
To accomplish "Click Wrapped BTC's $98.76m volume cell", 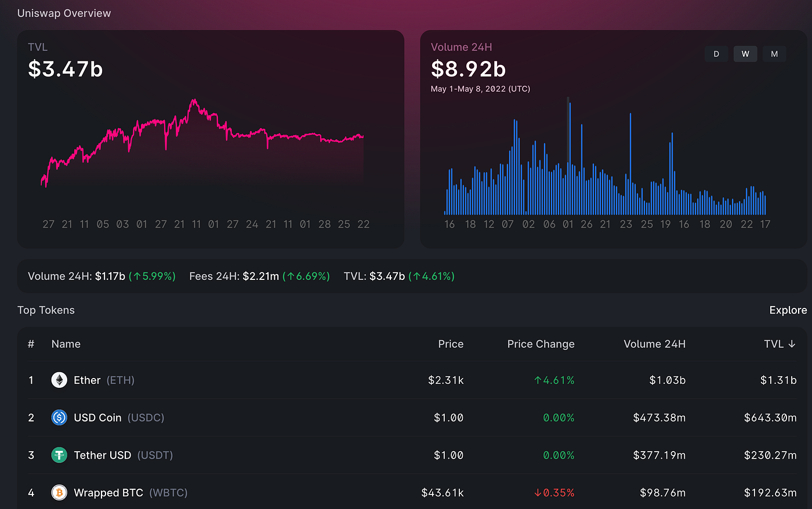I will pos(663,493).
